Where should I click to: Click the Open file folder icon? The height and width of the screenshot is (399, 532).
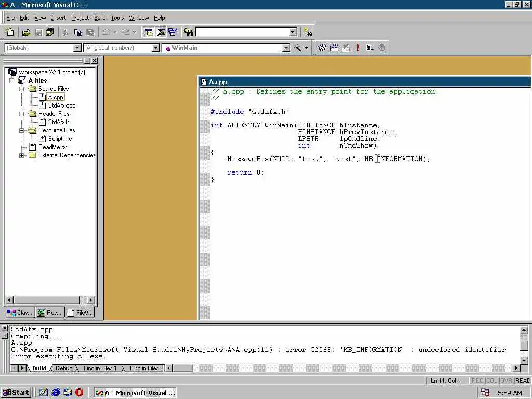tap(26, 32)
